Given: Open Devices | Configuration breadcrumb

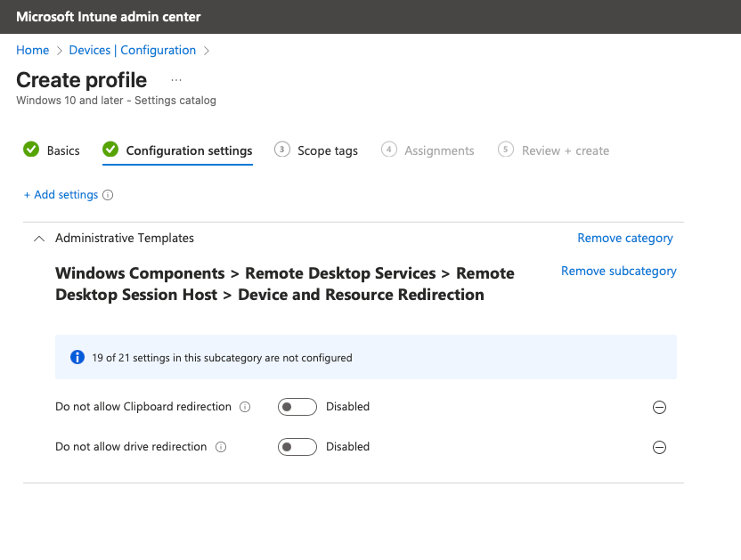Looking at the screenshot, I should tap(133, 50).
